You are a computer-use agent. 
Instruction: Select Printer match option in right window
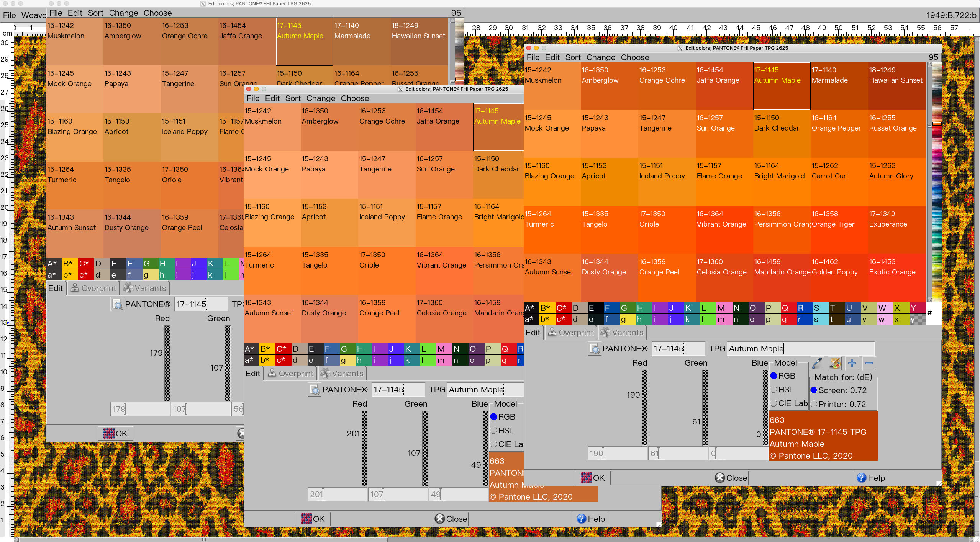[839, 404]
